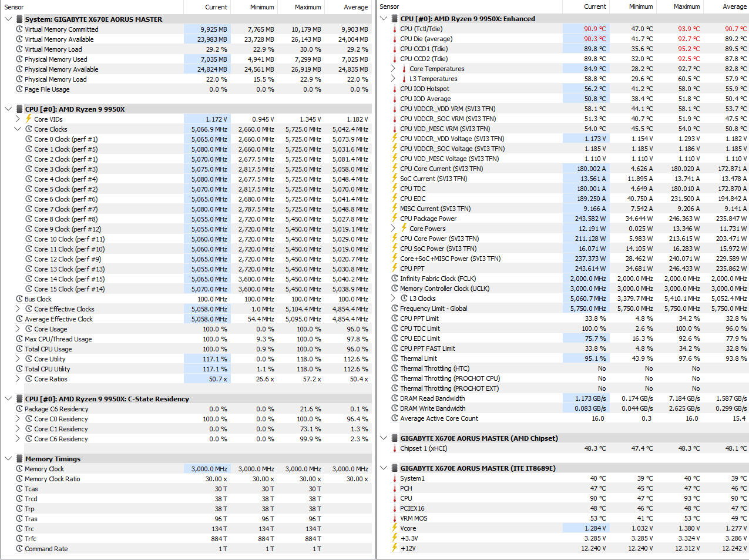This screenshot has width=749, height=560.
Task: Collapse the System: GIGABYTE X670E AORUS MASTER group
Action: click(x=8, y=19)
